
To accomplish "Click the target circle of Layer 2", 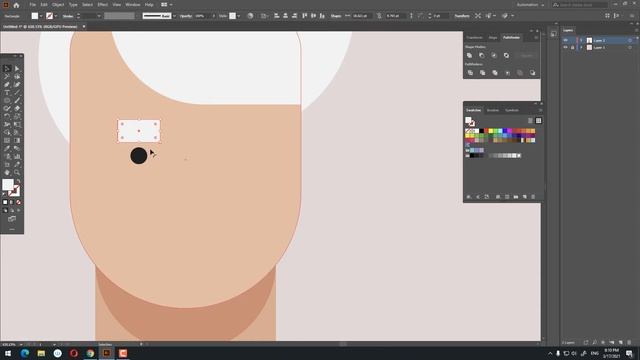I will (x=630, y=40).
